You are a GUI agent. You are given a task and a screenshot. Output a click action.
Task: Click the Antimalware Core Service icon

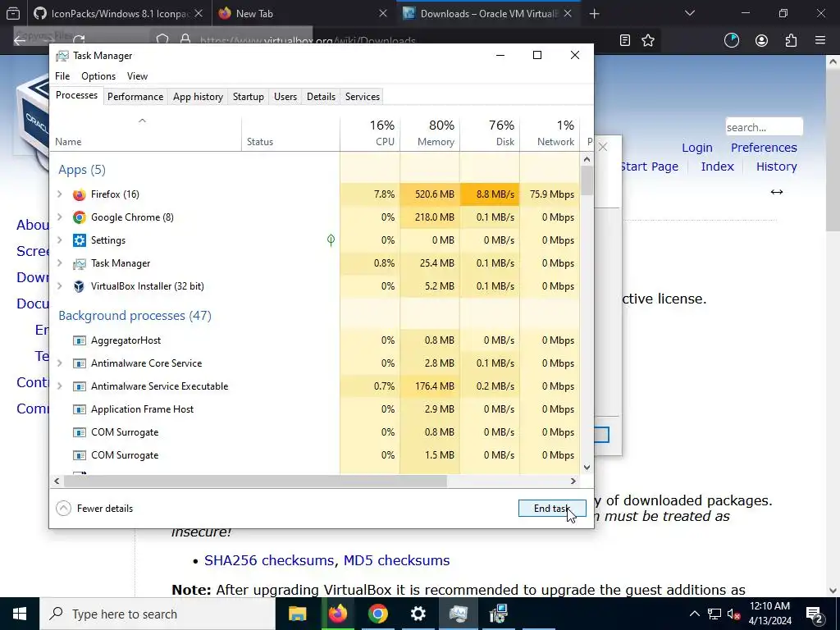click(x=80, y=363)
